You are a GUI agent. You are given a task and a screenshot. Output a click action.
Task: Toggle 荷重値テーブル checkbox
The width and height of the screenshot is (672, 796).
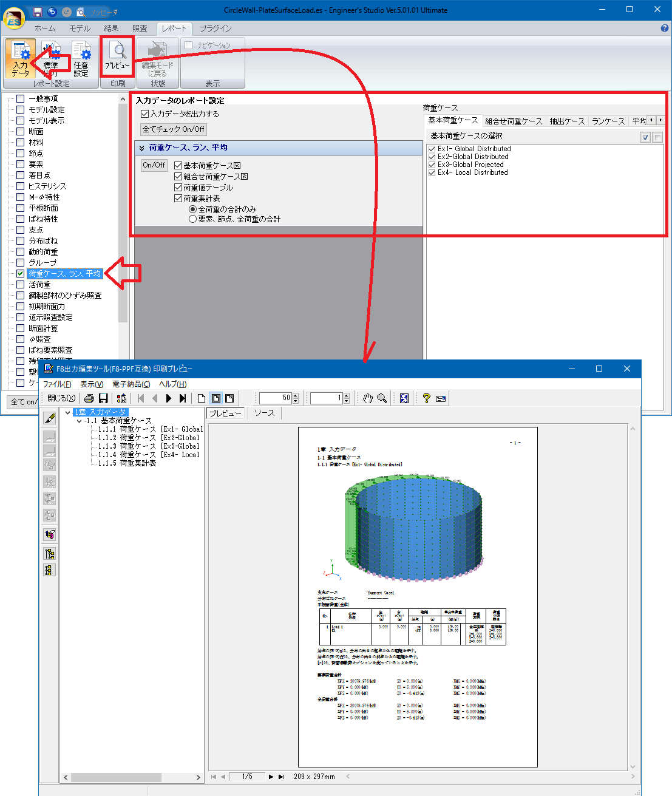tap(178, 188)
